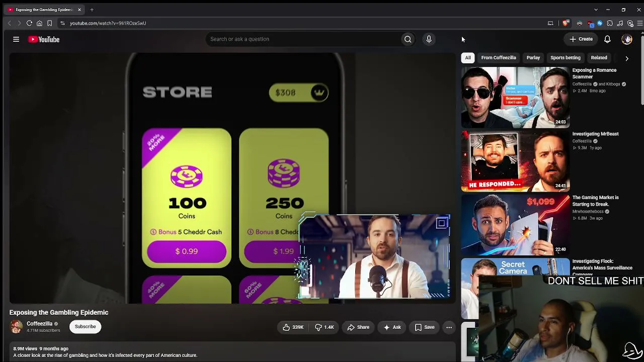Image resolution: width=644 pixels, height=362 pixels.
Task: Open Mrwhosetheboss channel under Gaming Market video
Action: [x=588, y=212]
